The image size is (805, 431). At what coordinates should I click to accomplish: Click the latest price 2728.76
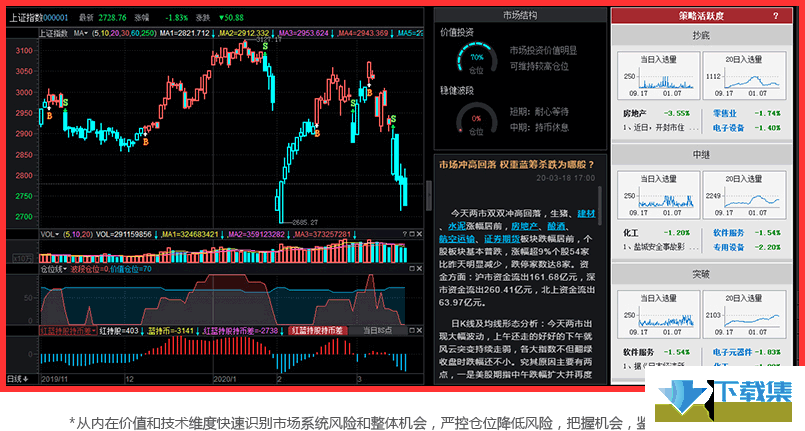[x=112, y=17]
